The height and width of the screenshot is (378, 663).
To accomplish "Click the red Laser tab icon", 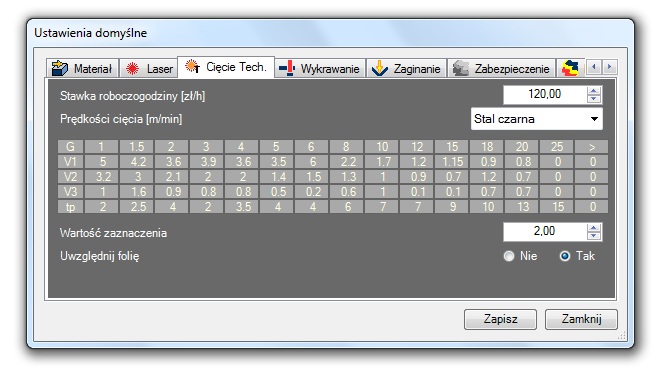I will (x=132, y=68).
